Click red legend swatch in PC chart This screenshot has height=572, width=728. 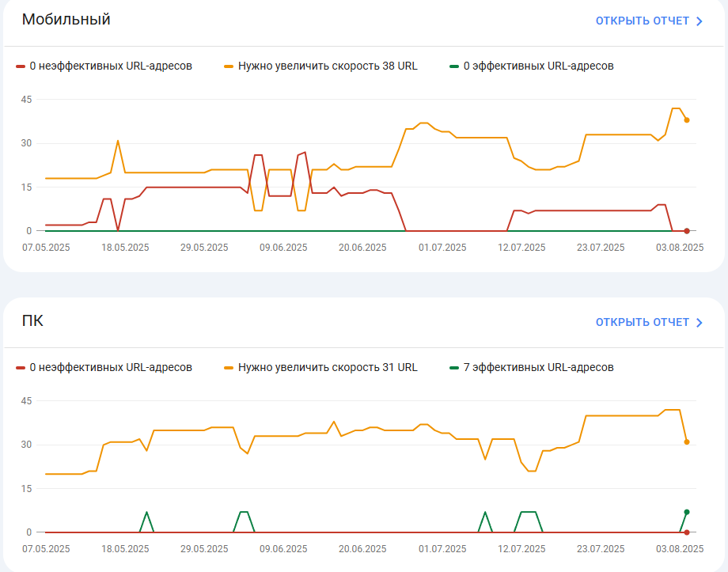point(21,368)
